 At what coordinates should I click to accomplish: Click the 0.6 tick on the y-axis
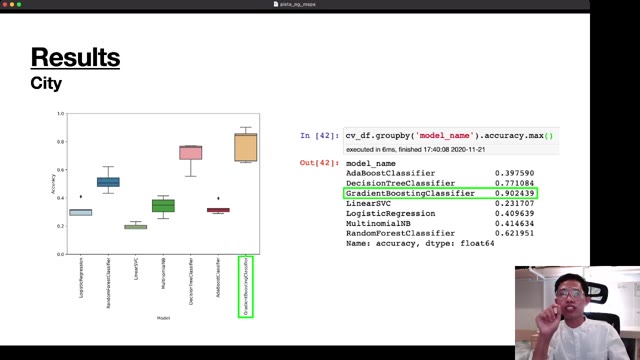pyautogui.click(x=60, y=170)
